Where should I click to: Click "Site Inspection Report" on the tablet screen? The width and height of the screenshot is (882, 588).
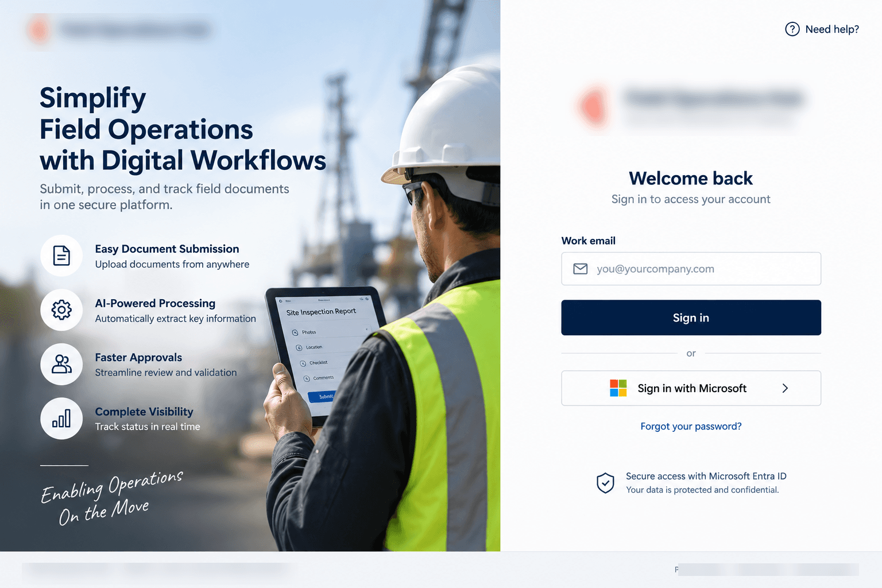click(x=321, y=312)
